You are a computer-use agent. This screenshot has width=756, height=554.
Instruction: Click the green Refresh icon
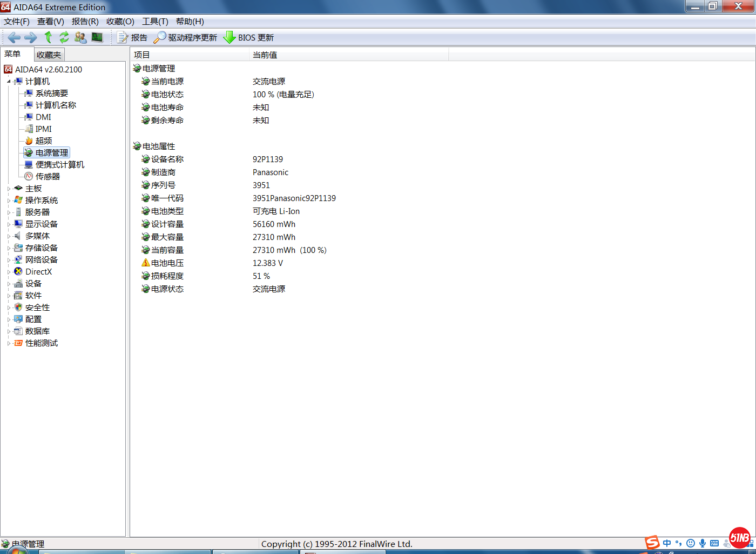tap(64, 37)
